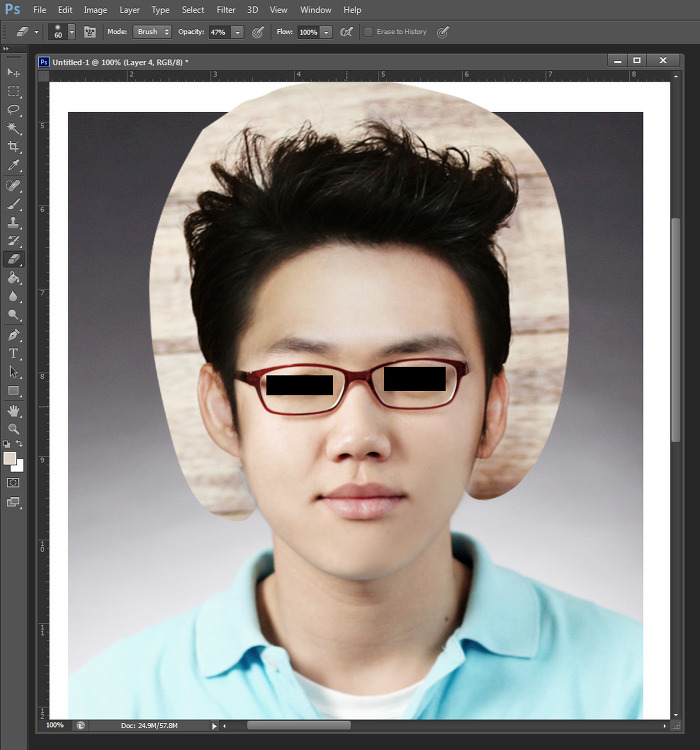The height and width of the screenshot is (750, 700).
Task: Toggle the Brush panel
Action: click(x=89, y=32)
